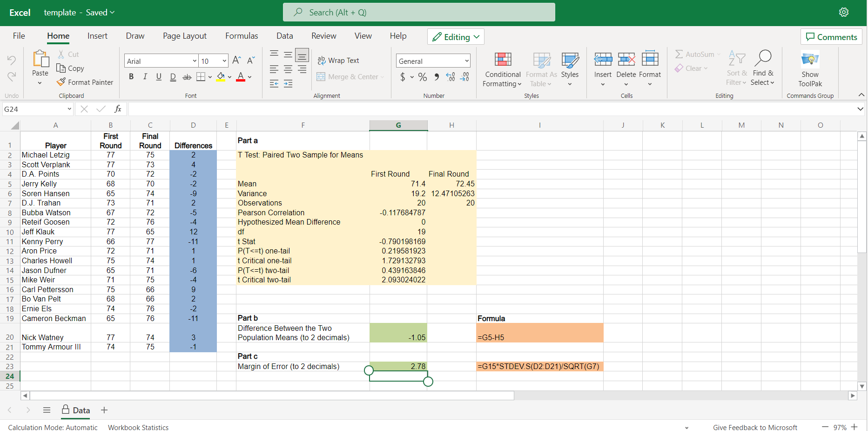The width and height of the screenshot is (868, 431).
Task: Open the Review ribbon tab
Action: pyautogui.click(x=323, y=36)
